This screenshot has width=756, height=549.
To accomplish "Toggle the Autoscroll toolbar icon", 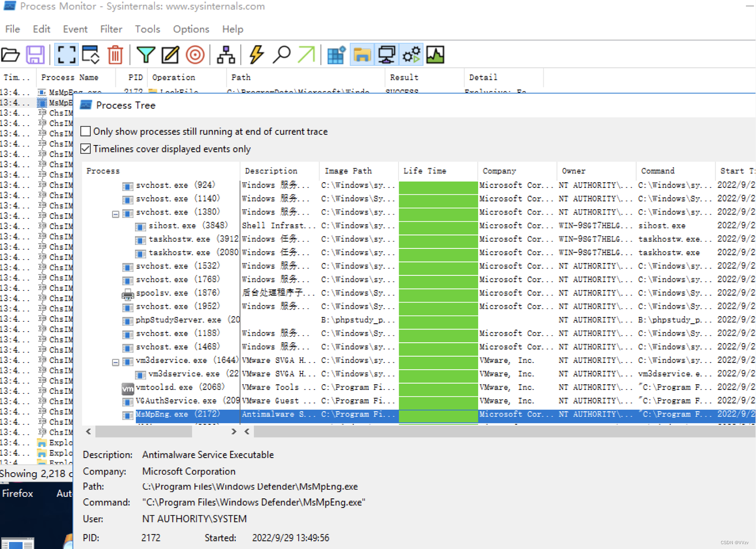I will (x=91, y=55).
